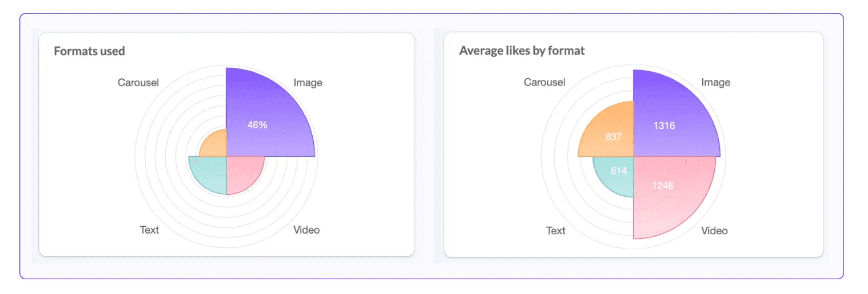Image resolution: width=868 pixels, height=294 pixels.
Task: Click the 46% value label
Action: coord(257,125)
